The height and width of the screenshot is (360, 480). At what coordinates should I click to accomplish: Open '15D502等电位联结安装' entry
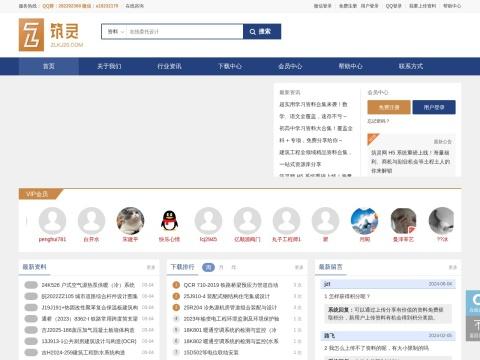point(211,352)
